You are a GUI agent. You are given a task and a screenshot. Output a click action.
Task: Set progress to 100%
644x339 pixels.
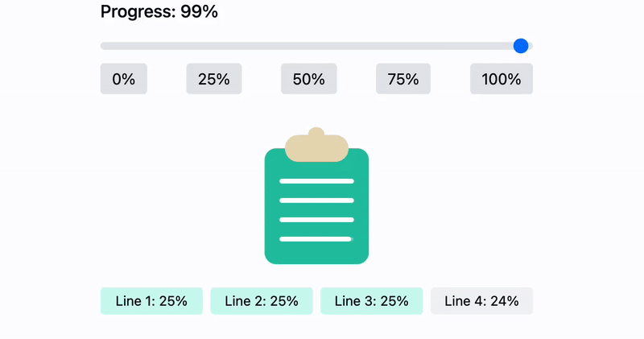(501, 79)
